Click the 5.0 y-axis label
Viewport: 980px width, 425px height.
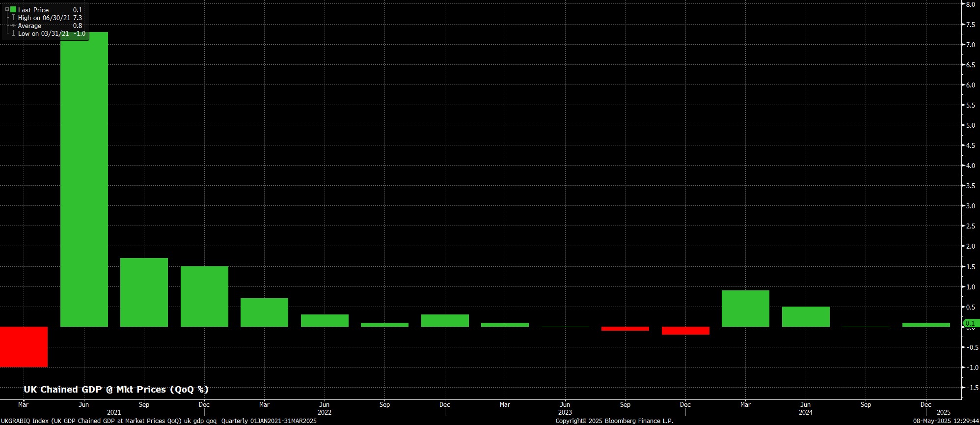pos(971,125)
